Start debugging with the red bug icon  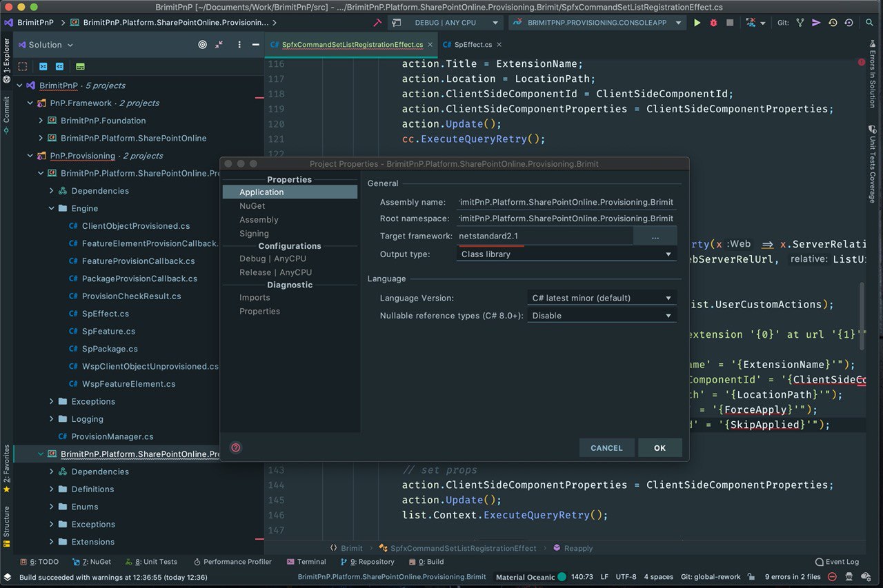pos(713,23)
